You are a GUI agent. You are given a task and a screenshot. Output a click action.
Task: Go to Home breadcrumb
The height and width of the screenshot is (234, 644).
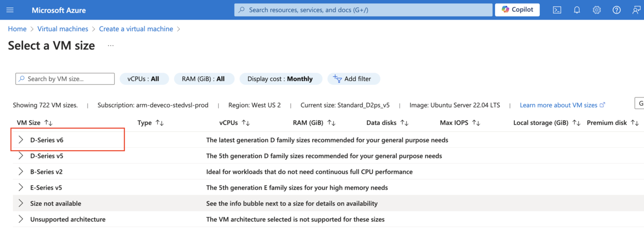tap(17, 29)
